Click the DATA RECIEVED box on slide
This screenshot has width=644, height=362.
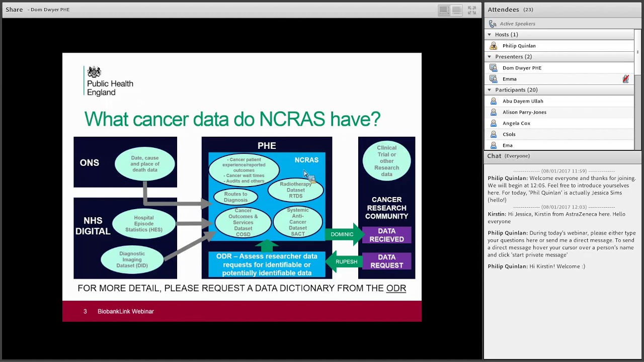(386, 235)
